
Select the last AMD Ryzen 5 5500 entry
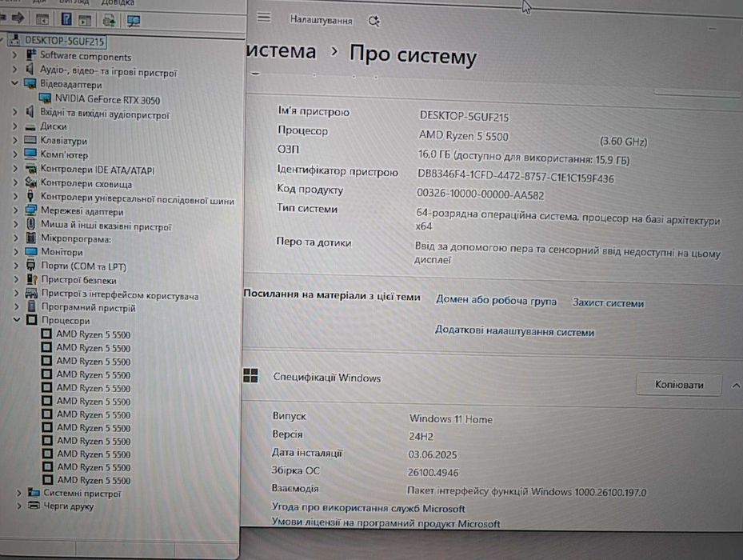tap(94, 480)
